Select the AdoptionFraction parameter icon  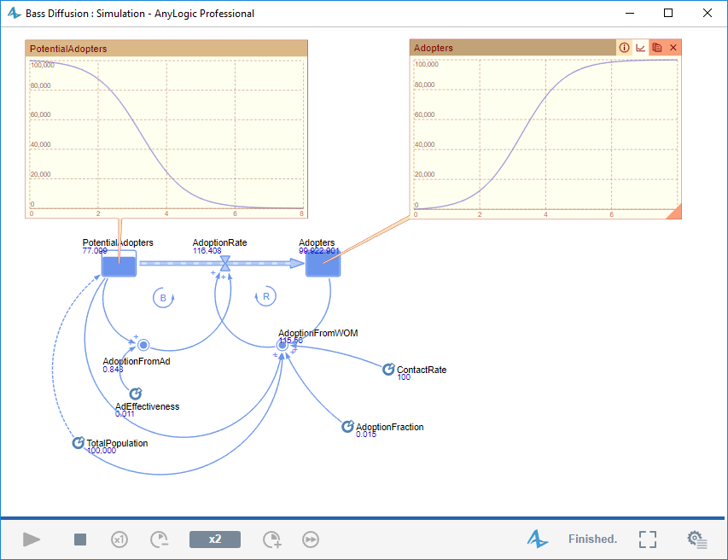click(347, 425)
